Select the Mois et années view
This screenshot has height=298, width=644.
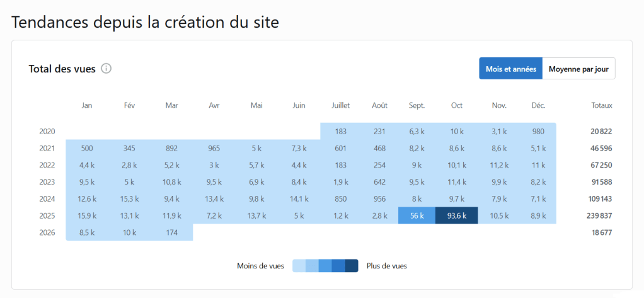(510, 69)
